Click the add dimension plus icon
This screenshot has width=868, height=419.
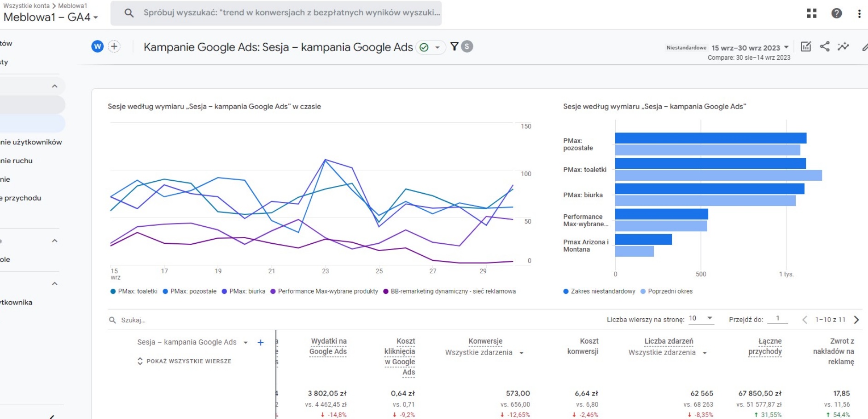261,343
